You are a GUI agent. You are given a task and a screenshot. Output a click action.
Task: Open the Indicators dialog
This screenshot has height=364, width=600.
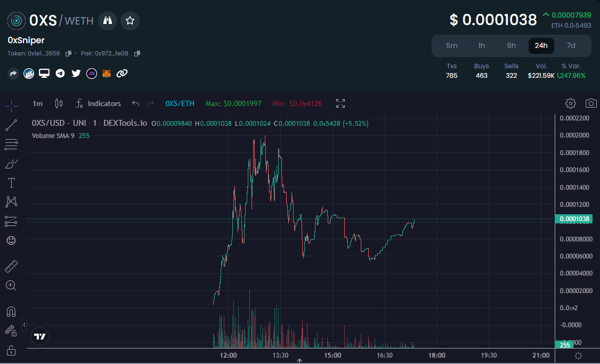tap(99, 103)
